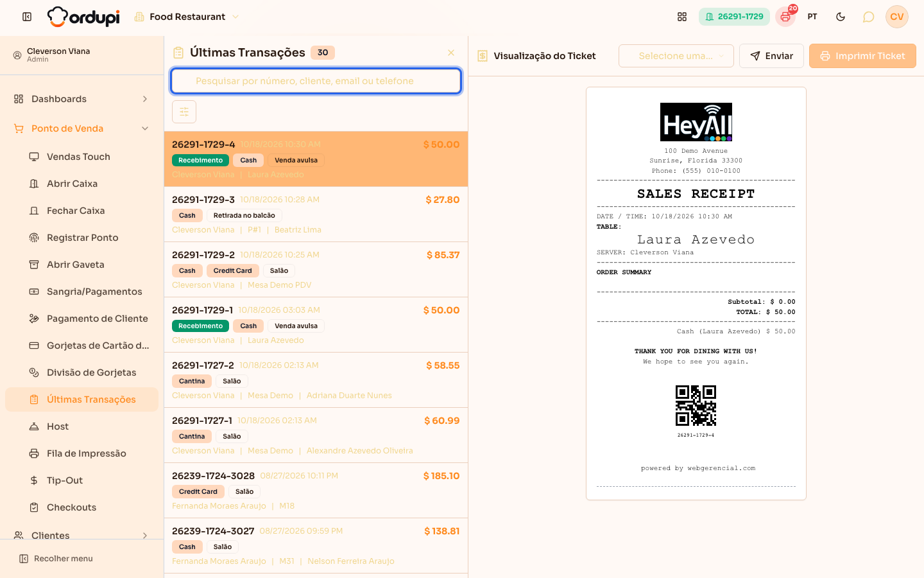Open CV user avatar menu

click(897, 17)
